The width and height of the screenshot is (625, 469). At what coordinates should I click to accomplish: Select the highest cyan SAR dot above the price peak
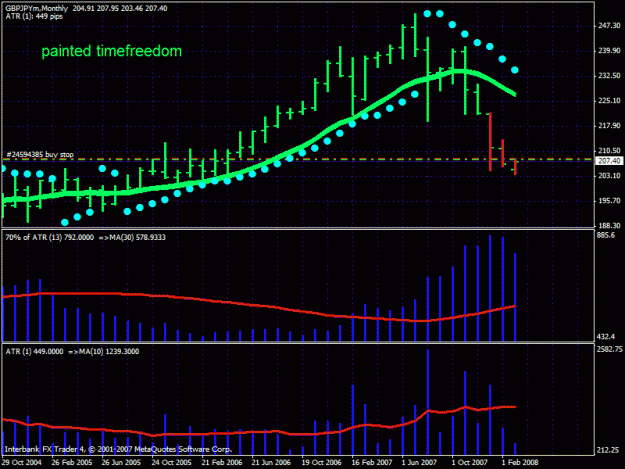(427, 14)
